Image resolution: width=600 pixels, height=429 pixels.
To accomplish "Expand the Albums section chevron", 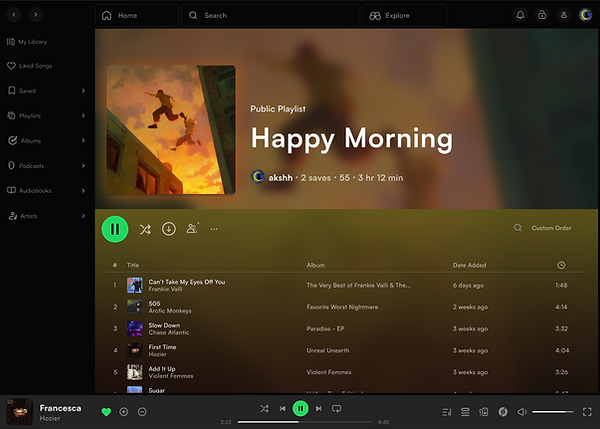I will click(83, 140).
